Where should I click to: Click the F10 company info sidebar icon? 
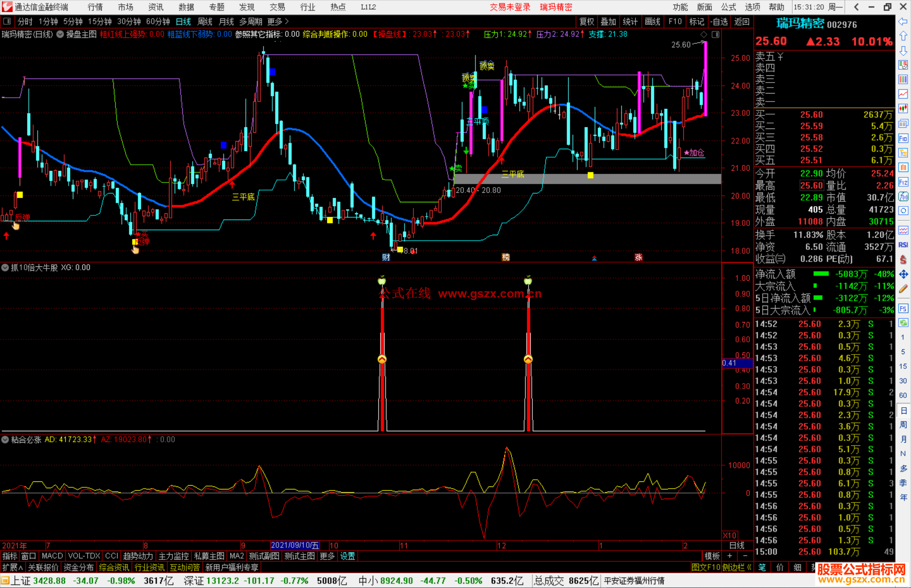pos(903,138)
